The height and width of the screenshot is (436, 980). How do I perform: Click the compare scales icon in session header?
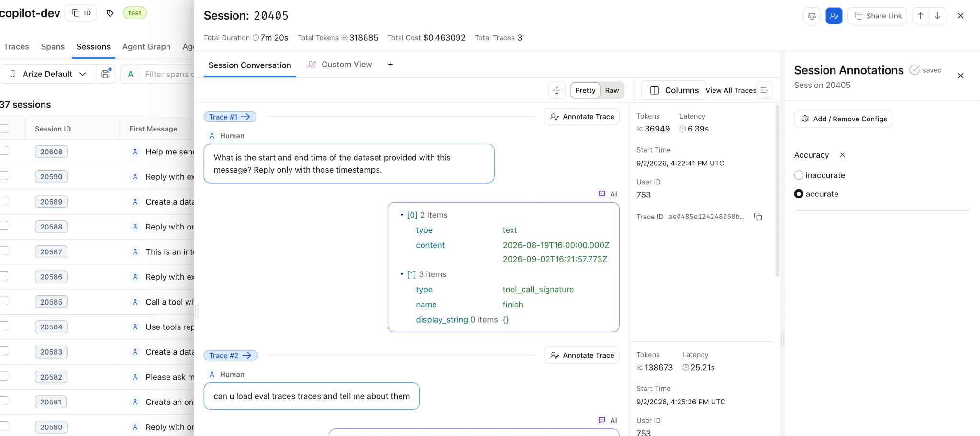click(812, 16)
